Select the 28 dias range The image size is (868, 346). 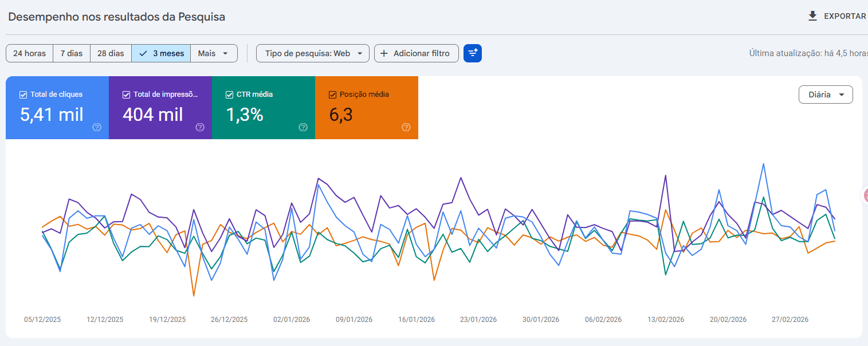[x=111, y=53]
